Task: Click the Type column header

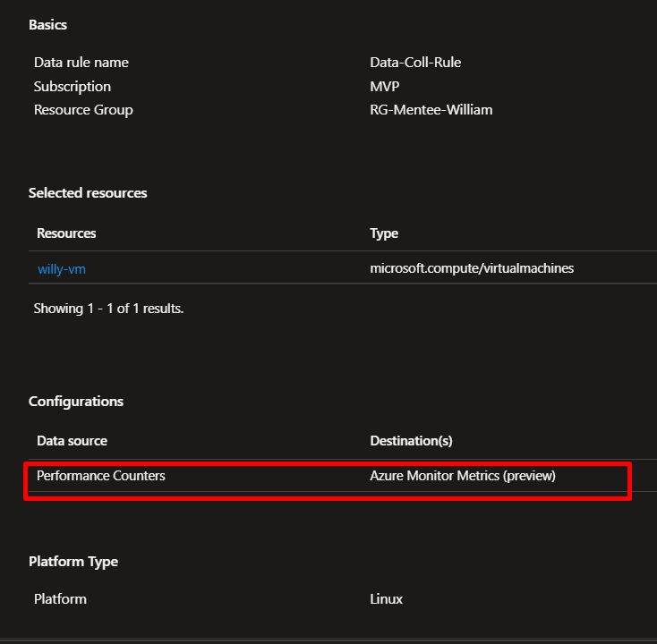Action: click(384, 233)
